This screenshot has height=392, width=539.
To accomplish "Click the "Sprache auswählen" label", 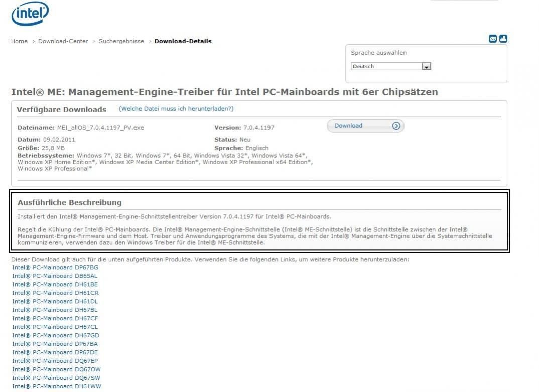I will [x=379, y=53].
